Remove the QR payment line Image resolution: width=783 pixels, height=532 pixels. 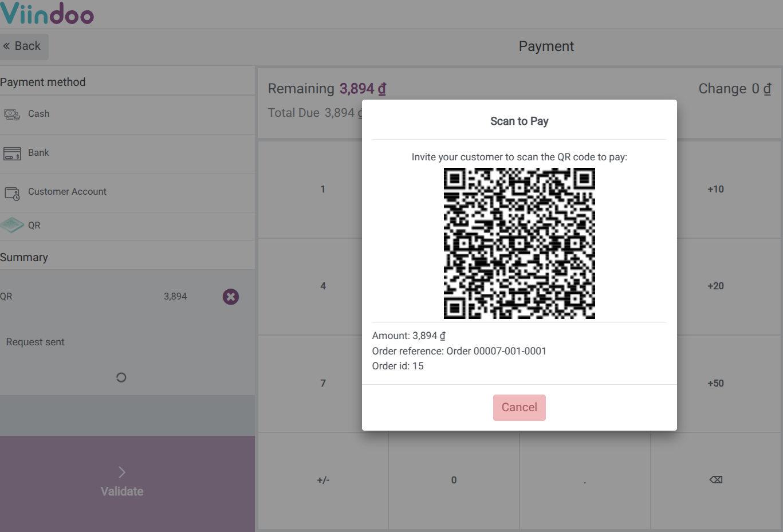(x=230, y=297)
